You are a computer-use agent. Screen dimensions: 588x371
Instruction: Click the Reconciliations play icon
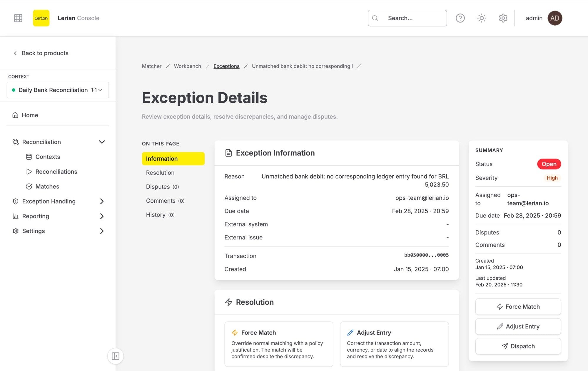pos(29,172)
